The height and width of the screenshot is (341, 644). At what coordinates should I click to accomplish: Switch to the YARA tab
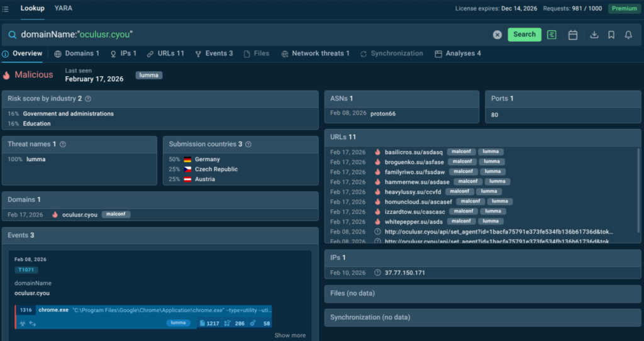tap(64, 8)
